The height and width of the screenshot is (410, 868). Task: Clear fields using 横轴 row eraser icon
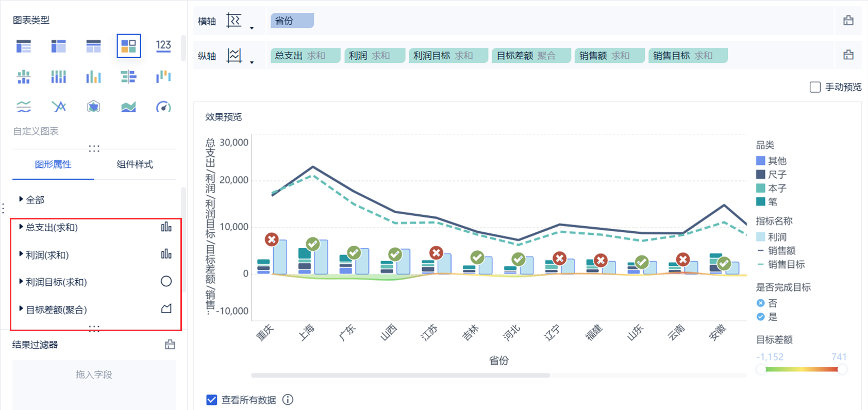(x=848, y=21)
